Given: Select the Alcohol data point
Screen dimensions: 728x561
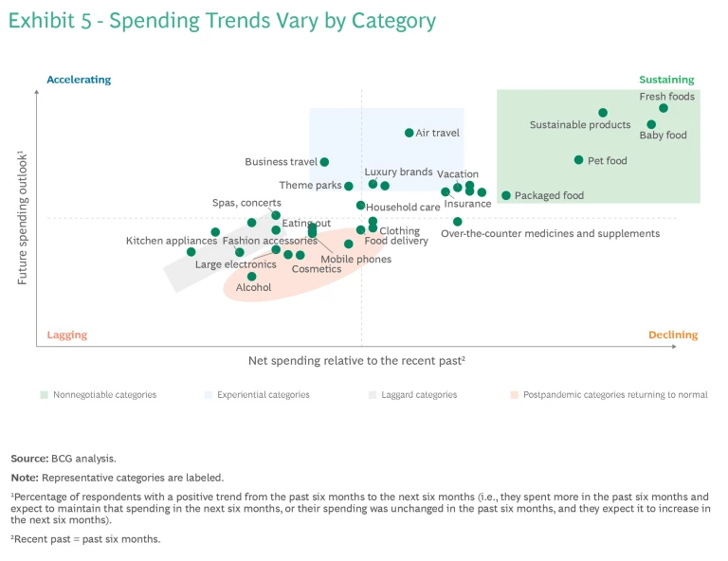Looking at the screenshot, I should [x=252, y=277].
